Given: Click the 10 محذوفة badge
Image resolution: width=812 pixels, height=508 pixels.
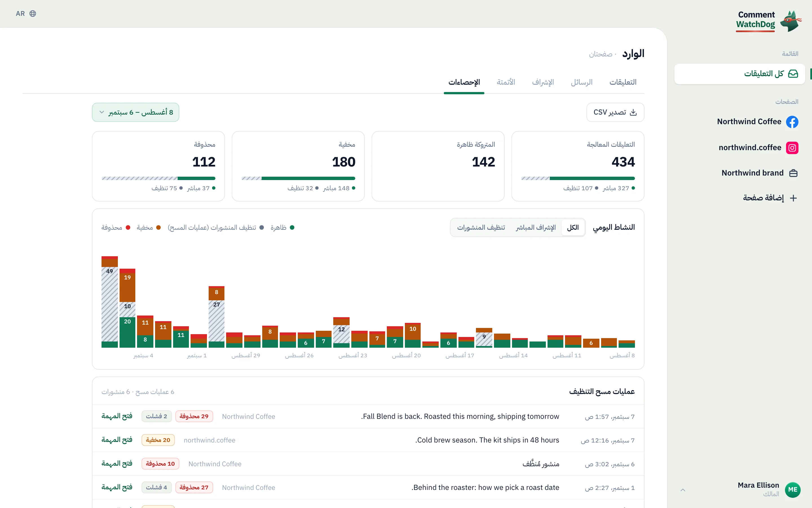Looking at the screenshot, I should pos(160,464).
